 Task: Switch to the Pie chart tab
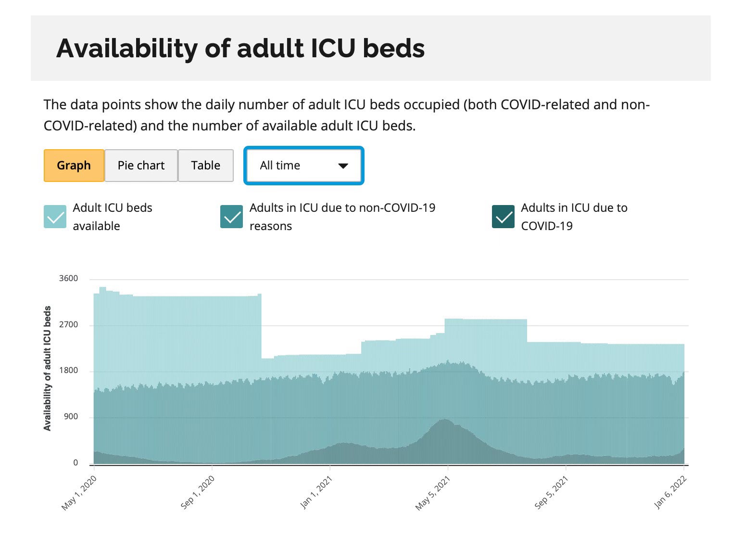pyautogui.click(x=141, y=166)
